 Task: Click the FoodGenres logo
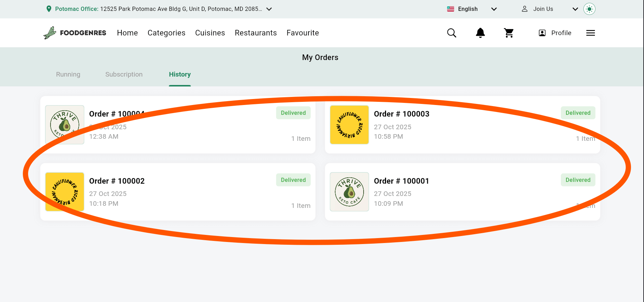click(x=75, y=33)
